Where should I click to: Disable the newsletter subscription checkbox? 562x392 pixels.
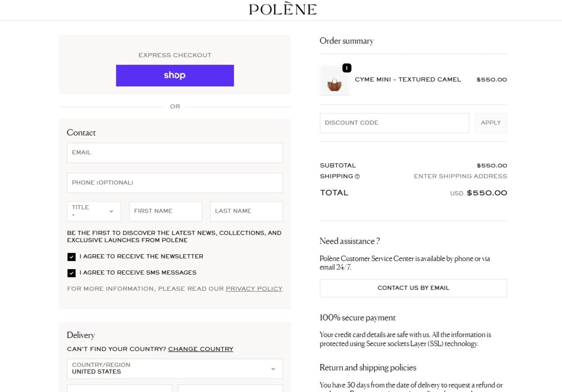[x=71, y=256]
